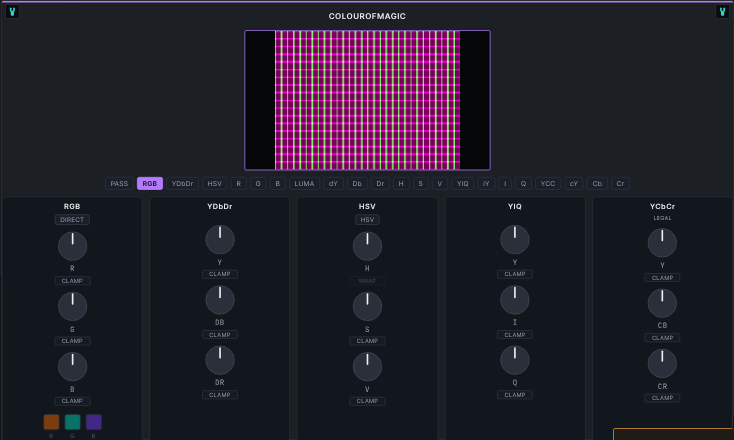Toggle CLAMP under the S knob
The height and width of the screenshot is (440, 734).
(367, 341)
